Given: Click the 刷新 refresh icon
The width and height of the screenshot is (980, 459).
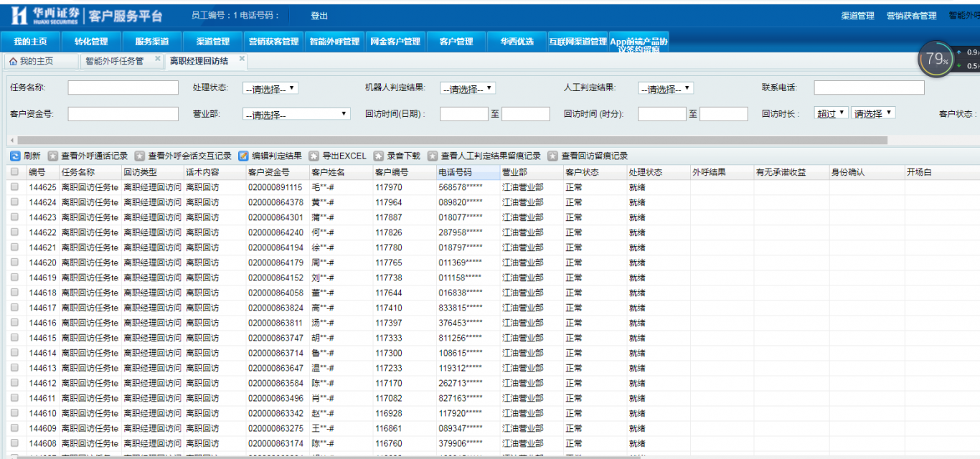Looking at the screenshot, I should (x=15, y=156).
